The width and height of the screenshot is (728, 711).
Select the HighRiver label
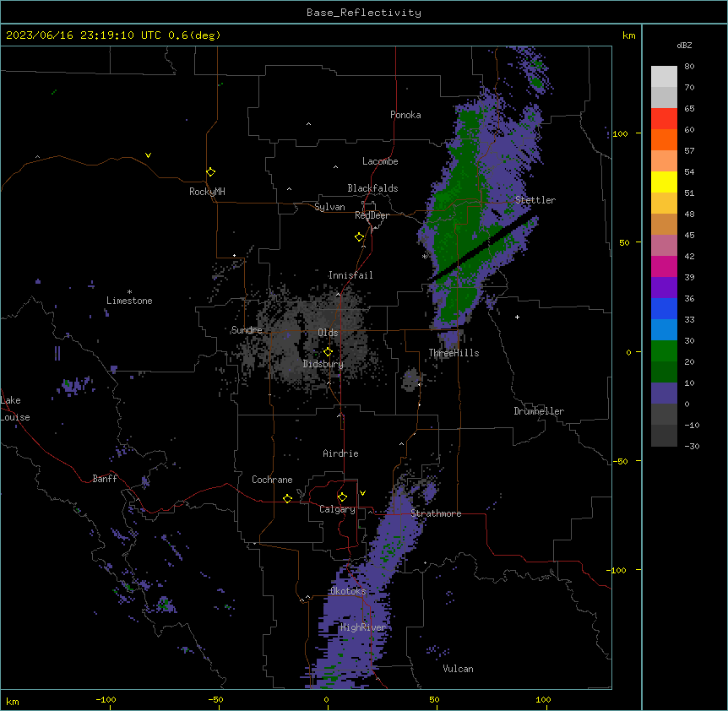[x=363, y=627]
